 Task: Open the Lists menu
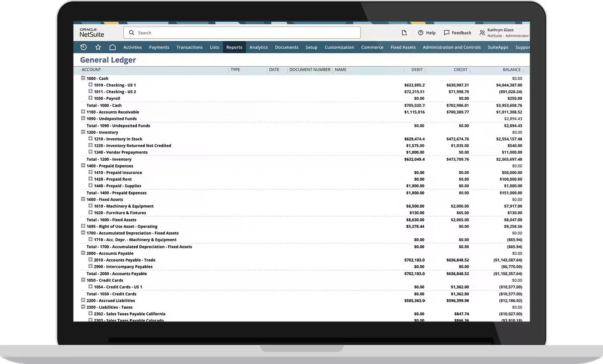(x=214, y=47)
